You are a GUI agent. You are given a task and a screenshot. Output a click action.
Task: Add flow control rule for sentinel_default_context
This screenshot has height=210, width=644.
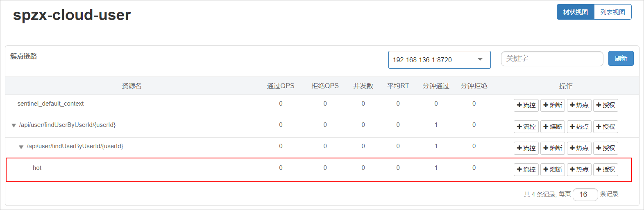(x=526, y=105)
